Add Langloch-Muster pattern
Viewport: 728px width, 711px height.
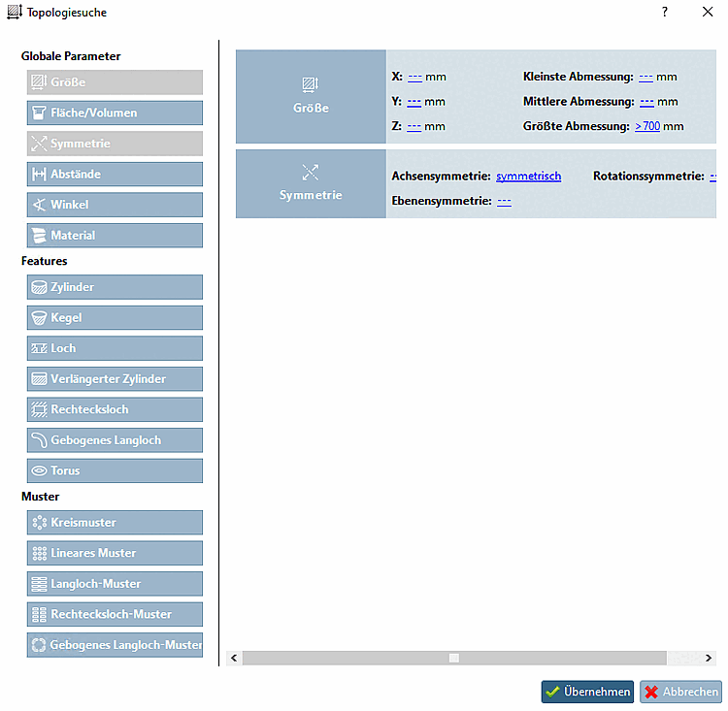pyautogui.click(x=115, y=584)
